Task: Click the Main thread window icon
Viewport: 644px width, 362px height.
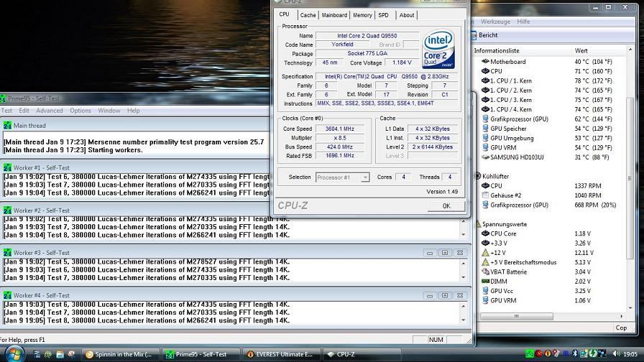Action: point(7,126)
